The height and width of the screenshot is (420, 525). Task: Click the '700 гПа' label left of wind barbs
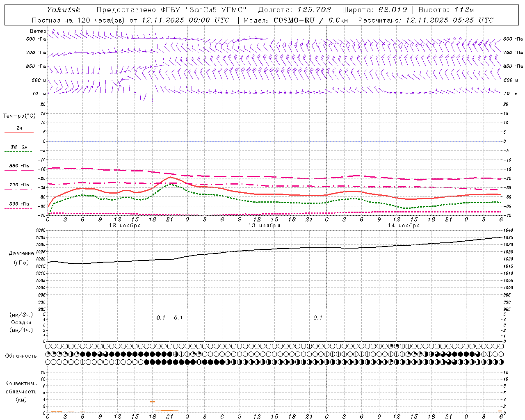36,52
